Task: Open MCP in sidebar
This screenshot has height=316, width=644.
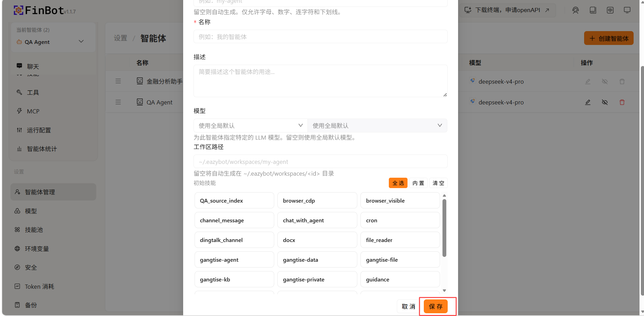Action: coord(53,111)
